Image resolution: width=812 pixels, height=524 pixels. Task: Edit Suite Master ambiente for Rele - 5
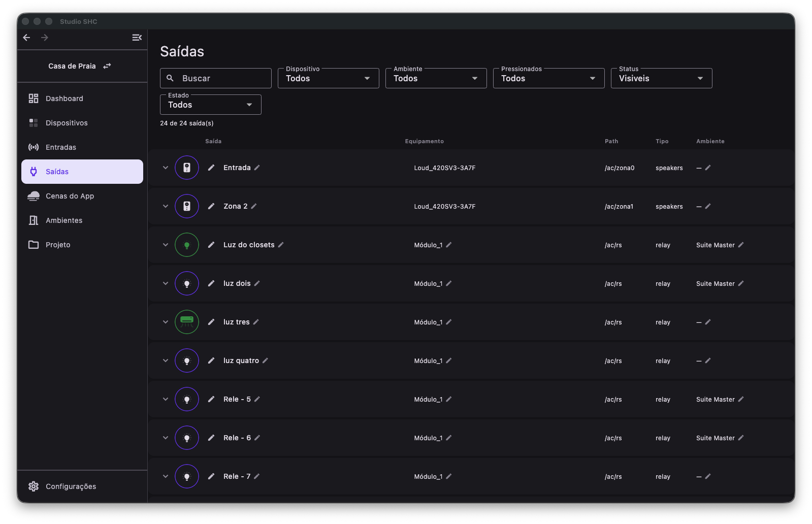(x=741, y=399)
